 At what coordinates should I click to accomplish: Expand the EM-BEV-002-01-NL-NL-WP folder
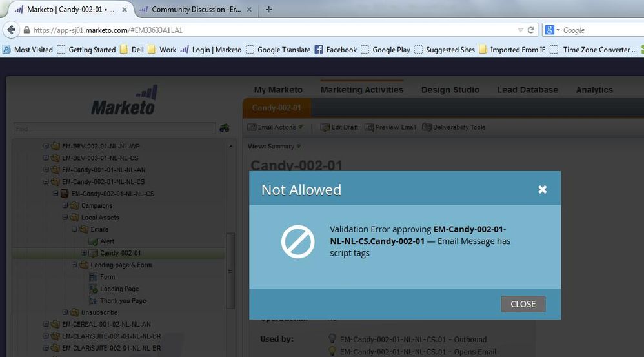click(46, 146)
